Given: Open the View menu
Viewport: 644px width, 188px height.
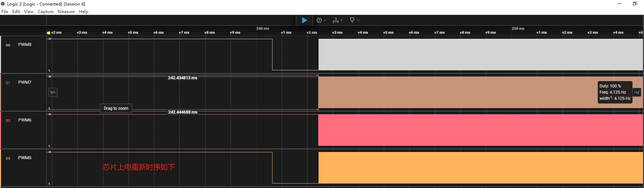Looking at the screenshot, I should [x=29, y=11].
